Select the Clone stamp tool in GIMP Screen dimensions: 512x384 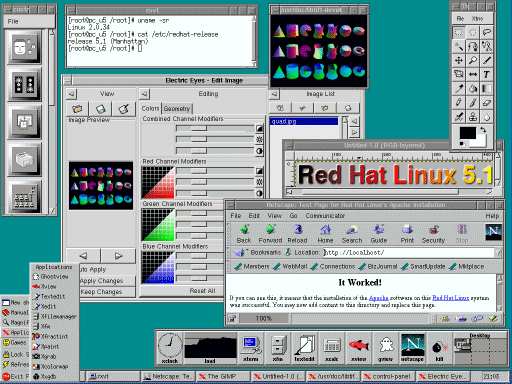click(x=473, y=117)
